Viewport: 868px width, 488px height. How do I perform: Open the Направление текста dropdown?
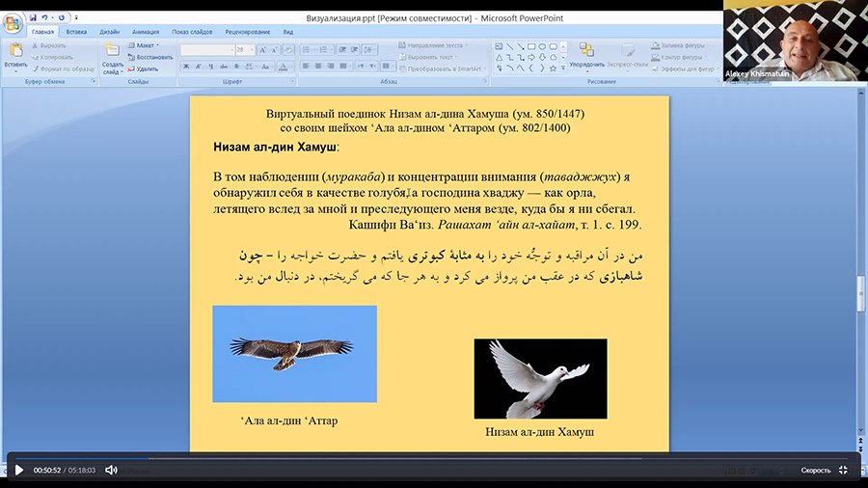434,45
